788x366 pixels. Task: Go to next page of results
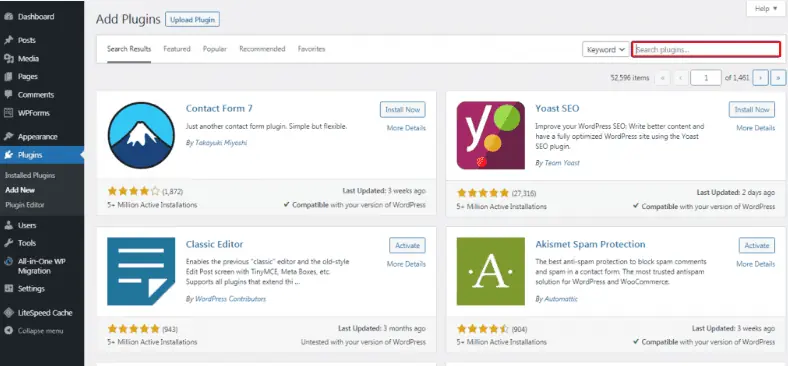760,78
